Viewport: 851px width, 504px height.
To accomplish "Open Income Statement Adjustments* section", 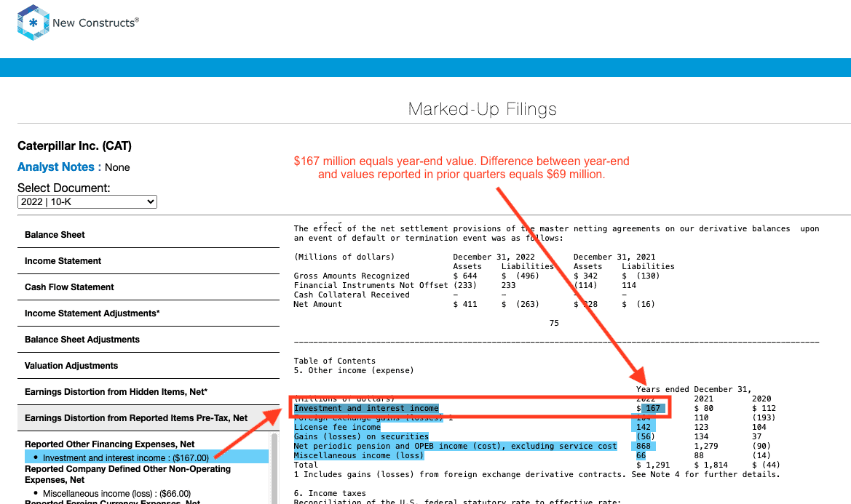I will pyautogui.click(x=149, y=313).
